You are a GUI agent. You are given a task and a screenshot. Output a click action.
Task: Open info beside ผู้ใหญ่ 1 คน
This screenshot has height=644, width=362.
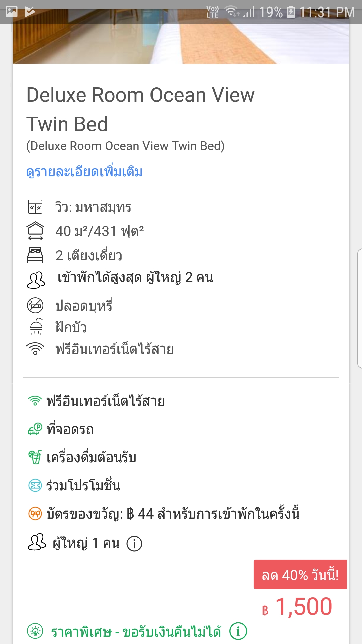click(x=134, y=543)
